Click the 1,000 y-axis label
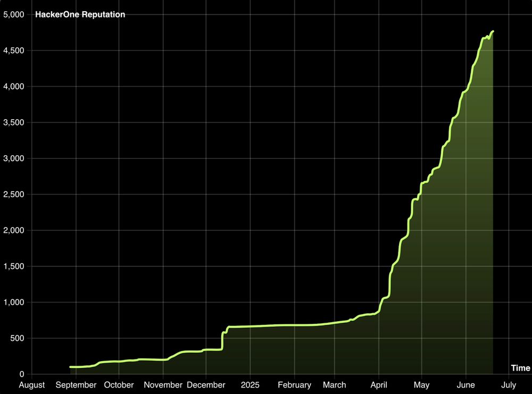 14,302
